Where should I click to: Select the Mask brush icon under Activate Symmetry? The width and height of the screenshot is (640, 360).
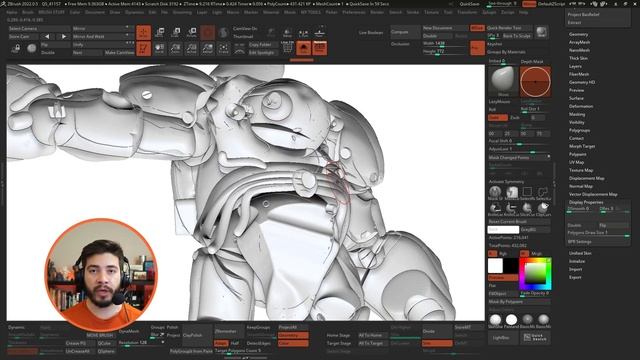(496, 192)
